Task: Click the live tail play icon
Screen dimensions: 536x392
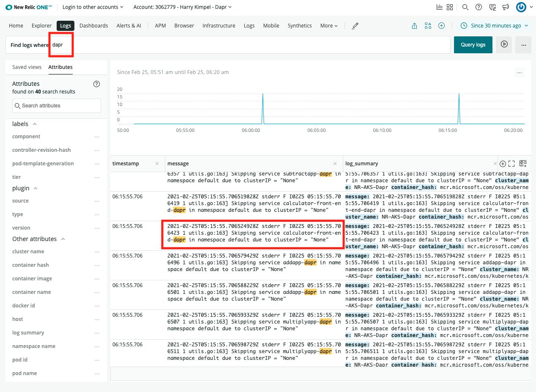Action: (x=504, y=44)
